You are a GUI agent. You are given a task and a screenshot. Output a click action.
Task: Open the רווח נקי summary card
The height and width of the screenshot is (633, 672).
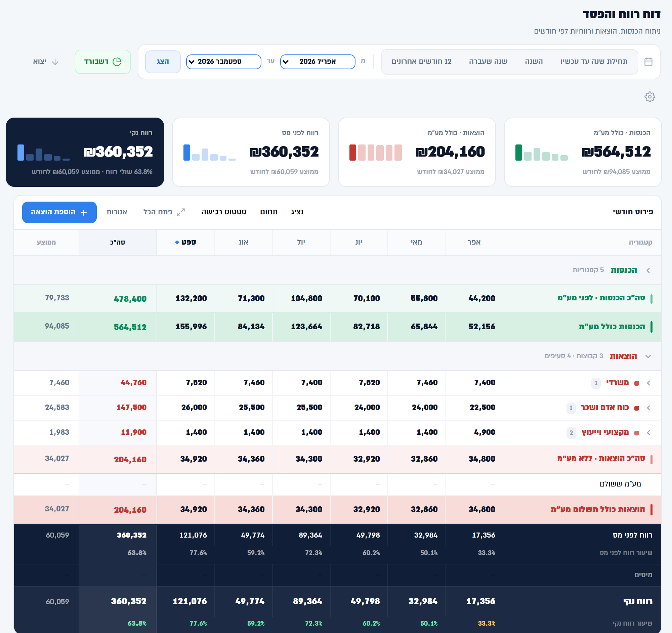coord(85,152)
